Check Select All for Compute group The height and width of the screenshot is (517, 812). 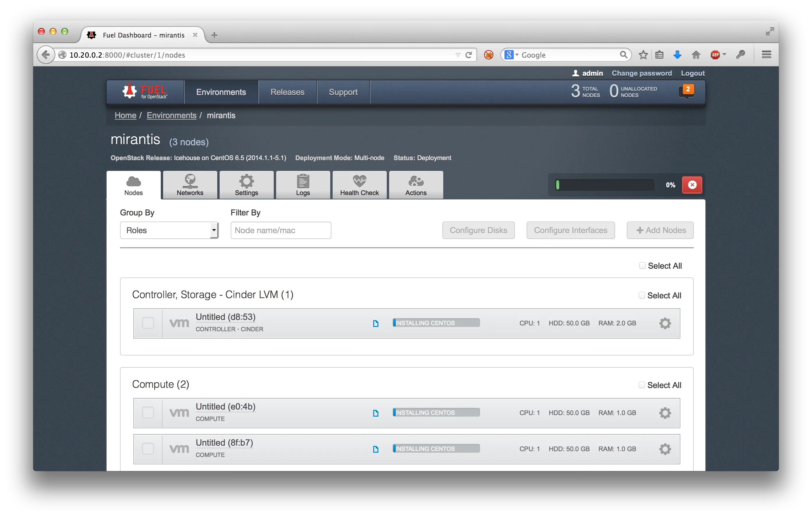click(x=642, y=385)
